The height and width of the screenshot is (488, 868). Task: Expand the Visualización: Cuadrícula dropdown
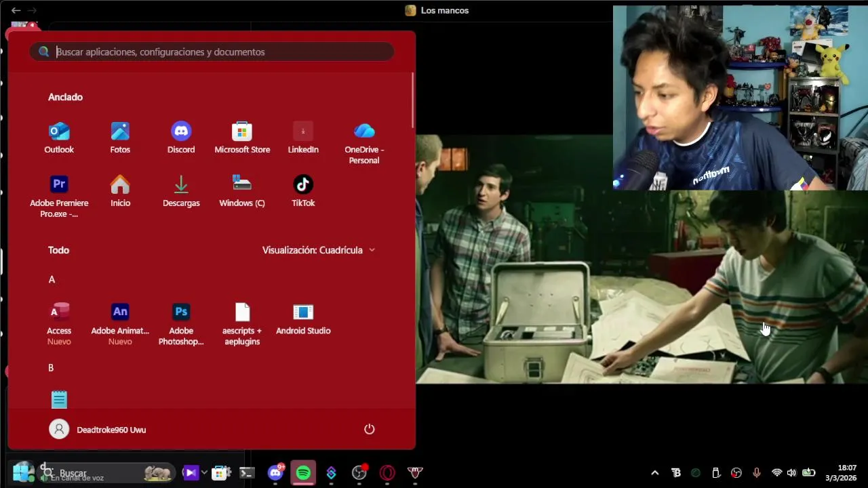pos(319,250)
